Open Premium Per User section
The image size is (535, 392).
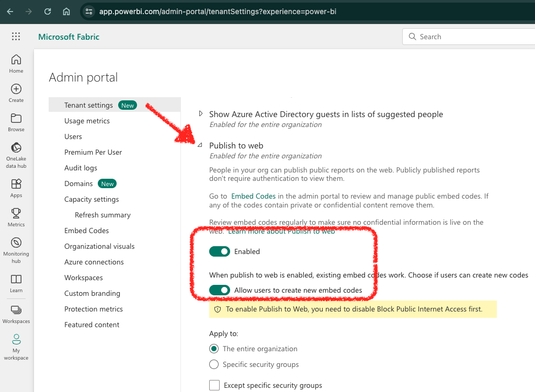(93, 153)
